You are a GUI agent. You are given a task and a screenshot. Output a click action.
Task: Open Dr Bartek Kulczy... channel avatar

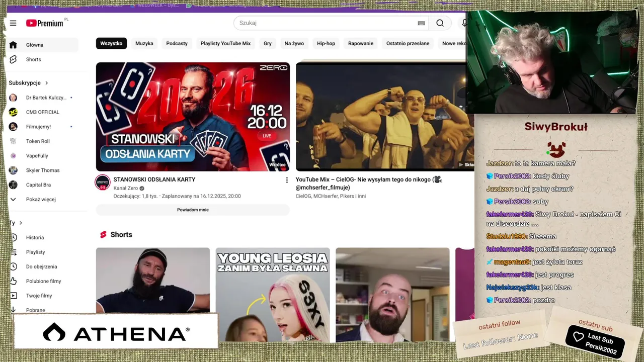point(13,98)
